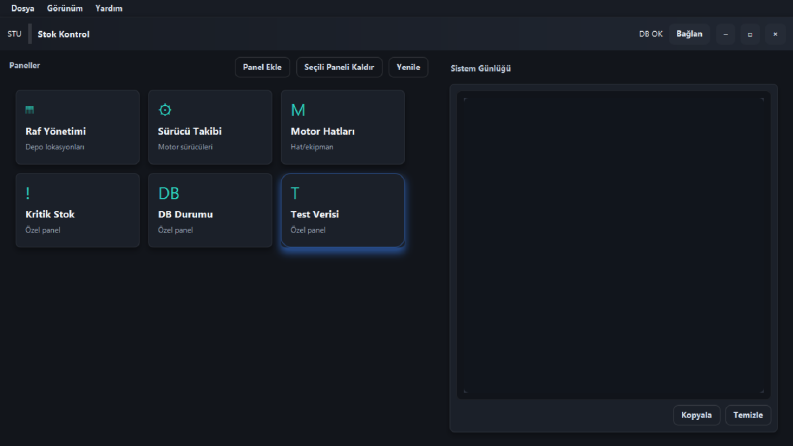The image size is (793, 446).
Task: Select the Raf Yönetimi panel title
Action: pos(56,131)
